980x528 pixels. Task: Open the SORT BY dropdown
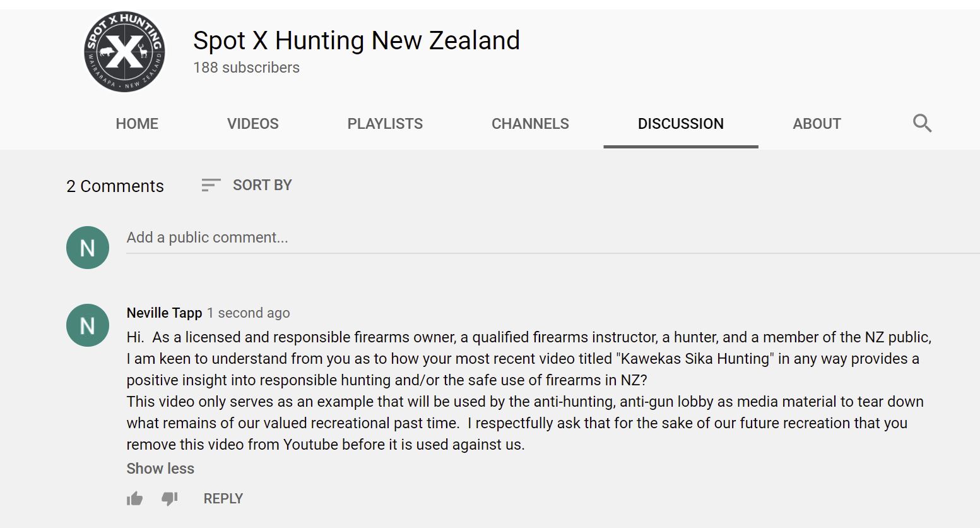(x=246, y=185)
